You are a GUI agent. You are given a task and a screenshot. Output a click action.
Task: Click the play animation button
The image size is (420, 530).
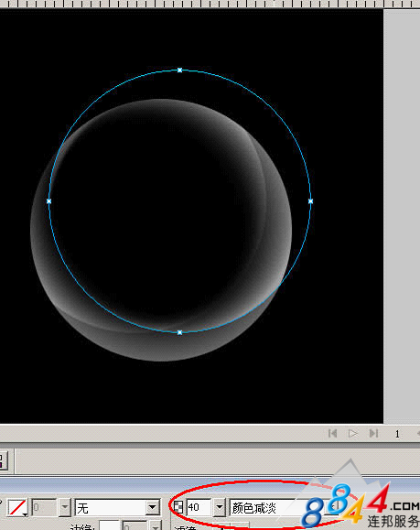(353, 433)
